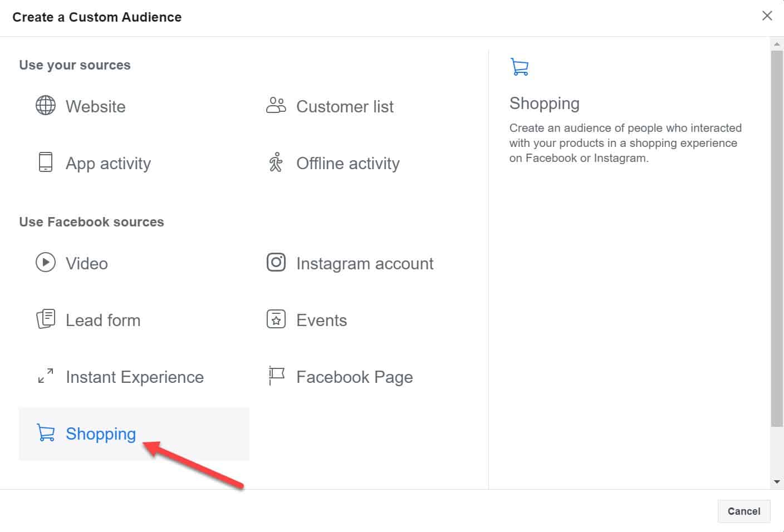Choose Events source option
The image size is (784, 532).
coord(365,319)
